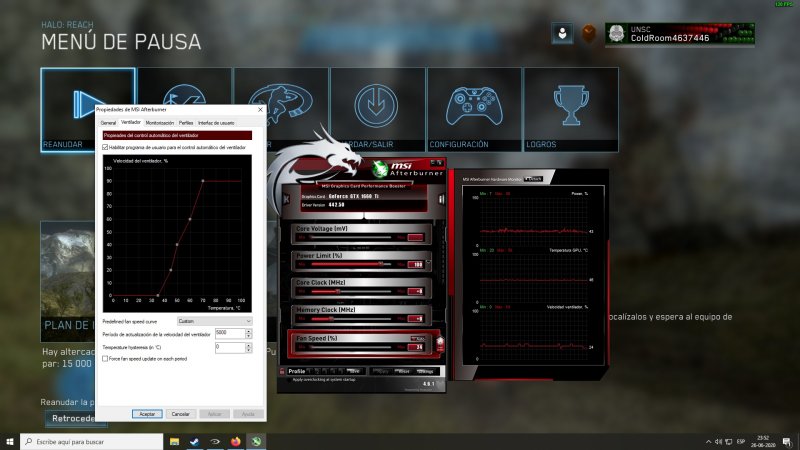Switch to the Interfaz de usuario tab
This screenshot has width=800, height=450.
click(216, 123)
